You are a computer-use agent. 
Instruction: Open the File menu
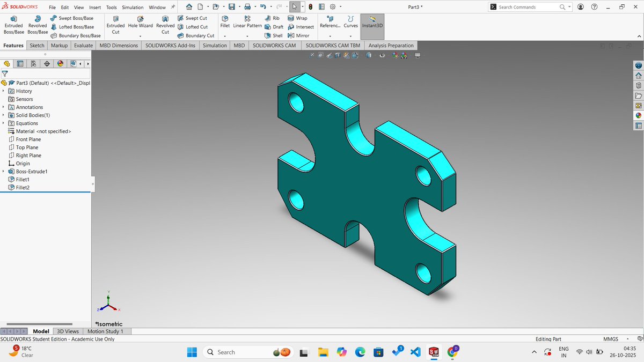coord(52,8)
